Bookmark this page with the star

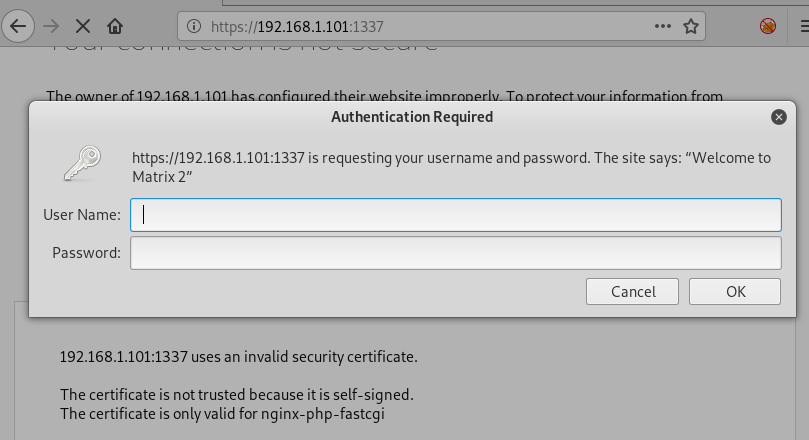pyautogui.click(x=692, y=25)
